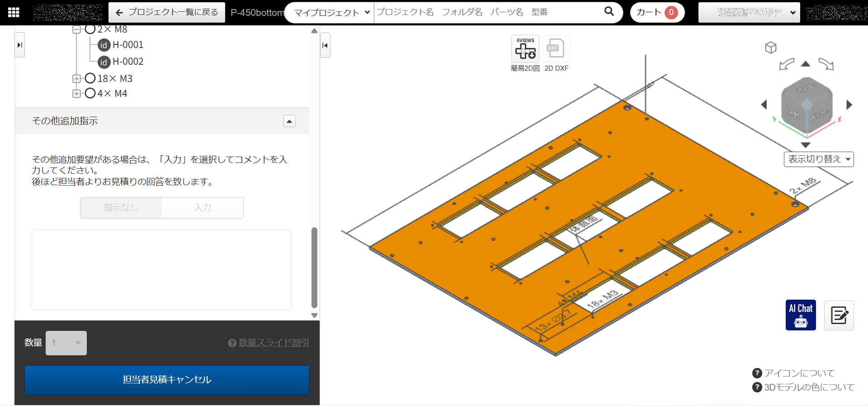
Task: Open the マイプロジェクト dropdown
Action: tap(331, 13)
